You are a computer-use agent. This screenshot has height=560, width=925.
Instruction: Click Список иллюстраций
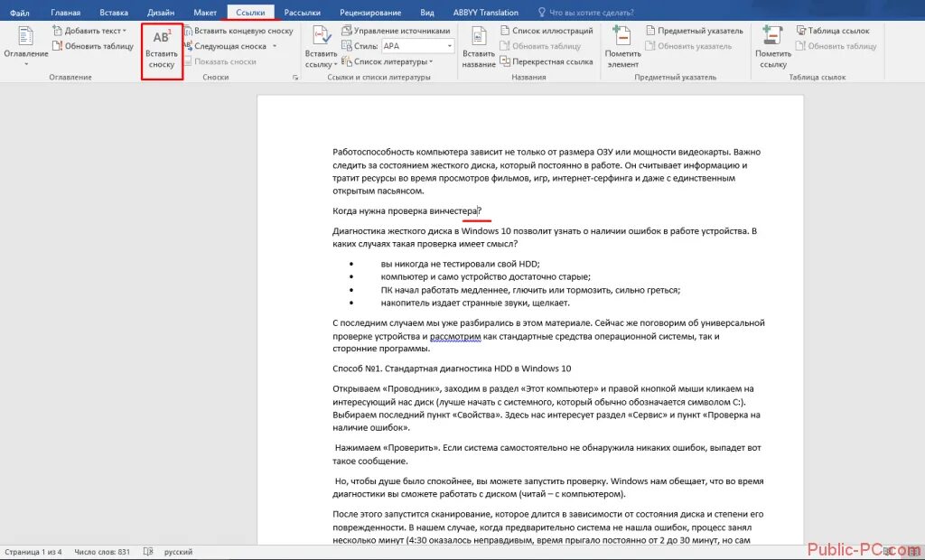click(547, 31)
